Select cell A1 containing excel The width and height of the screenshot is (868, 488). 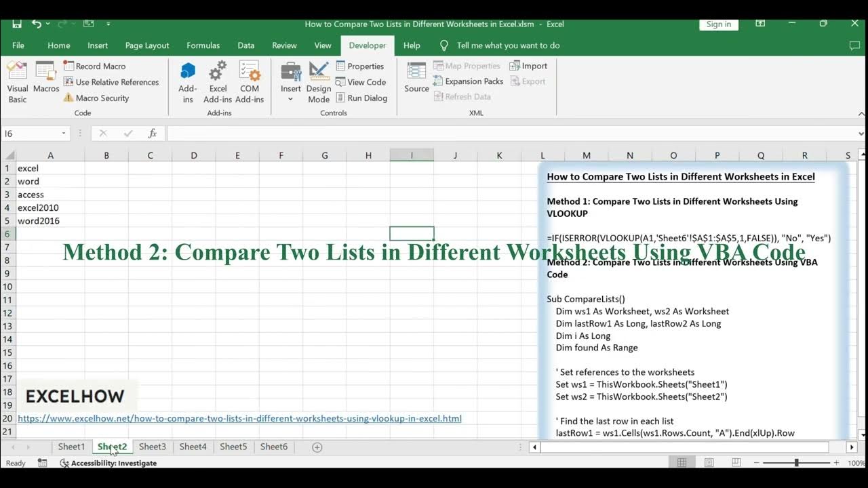pos(50,168)
